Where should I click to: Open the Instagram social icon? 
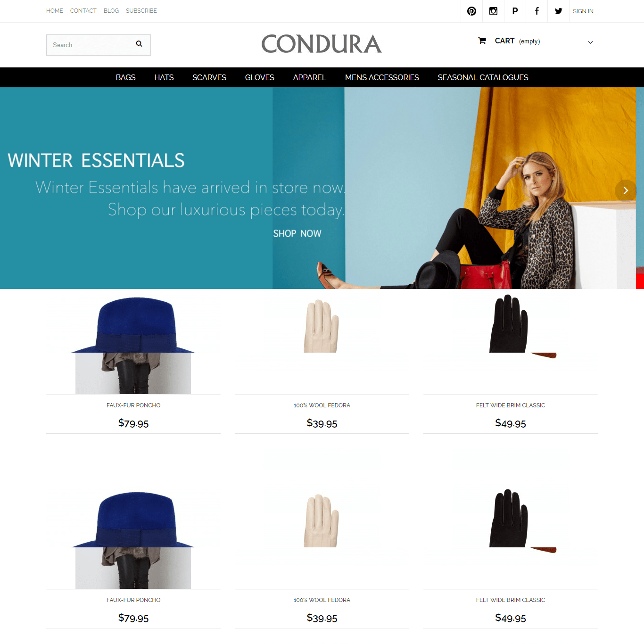coord(493,11)
